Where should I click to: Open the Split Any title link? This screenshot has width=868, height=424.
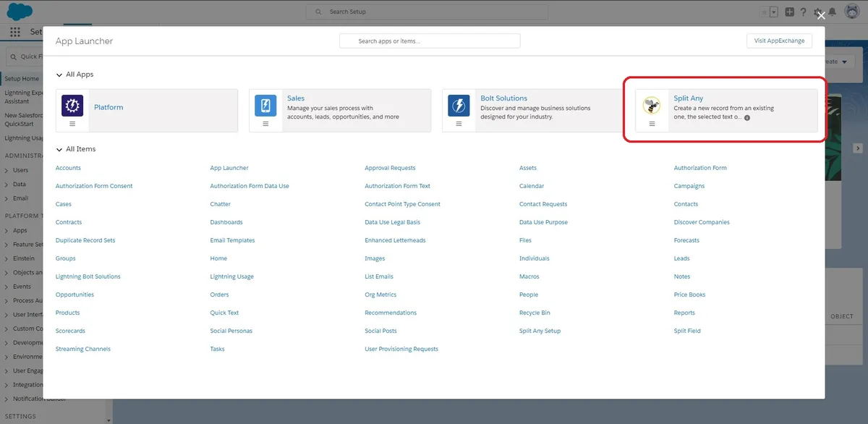click(689, 98)
